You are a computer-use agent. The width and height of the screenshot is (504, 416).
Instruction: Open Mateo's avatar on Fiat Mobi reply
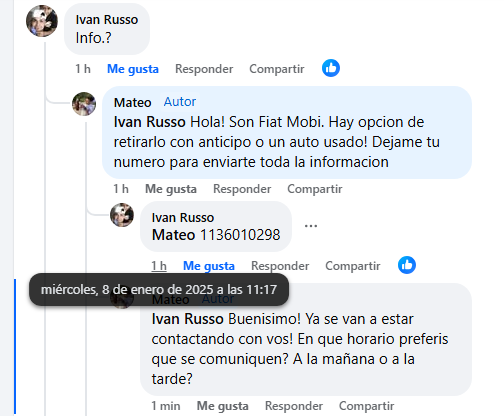(84, 104)
